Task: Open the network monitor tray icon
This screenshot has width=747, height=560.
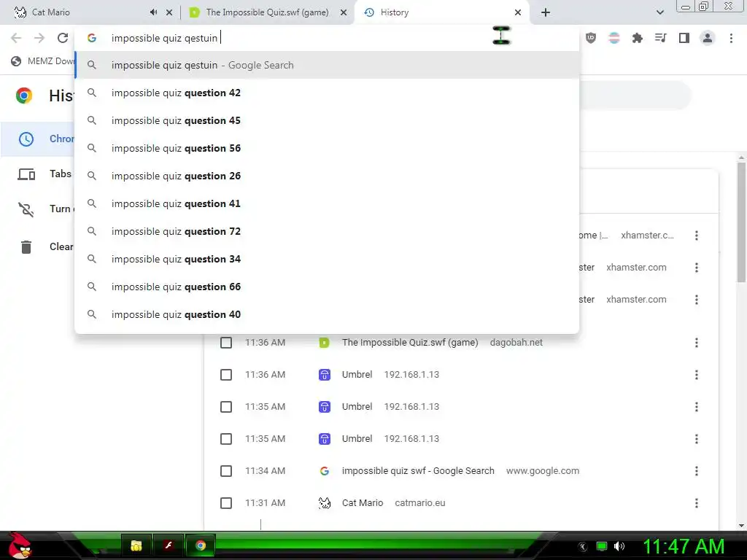Action: click(x=602, y=546)
